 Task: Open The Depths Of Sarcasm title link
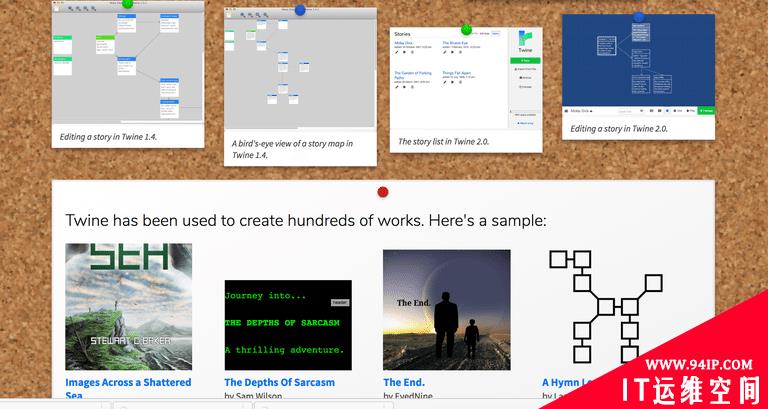(x=280, y=383)
